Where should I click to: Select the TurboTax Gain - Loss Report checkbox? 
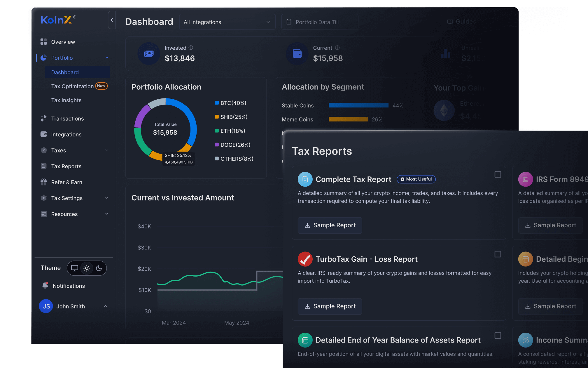[498, 254]
